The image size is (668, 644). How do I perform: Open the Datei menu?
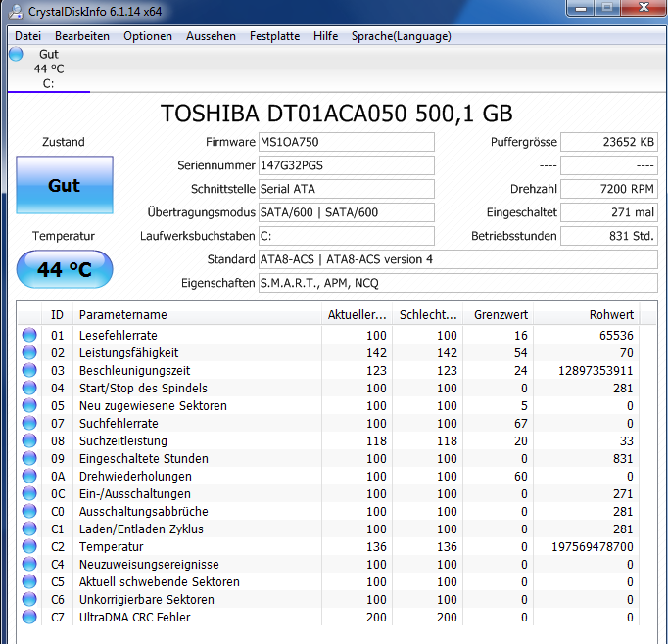[27, 36]
